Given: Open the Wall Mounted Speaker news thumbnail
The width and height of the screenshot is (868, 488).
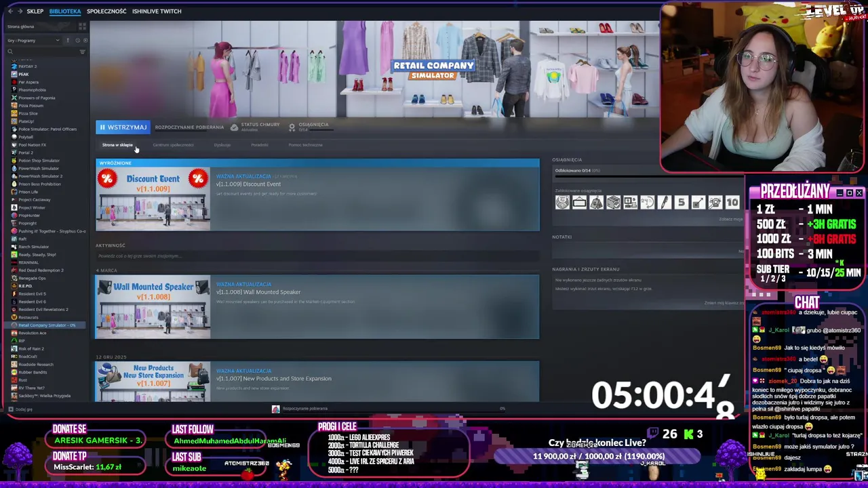Looking at the screenshot, I should tap(153, 307).
